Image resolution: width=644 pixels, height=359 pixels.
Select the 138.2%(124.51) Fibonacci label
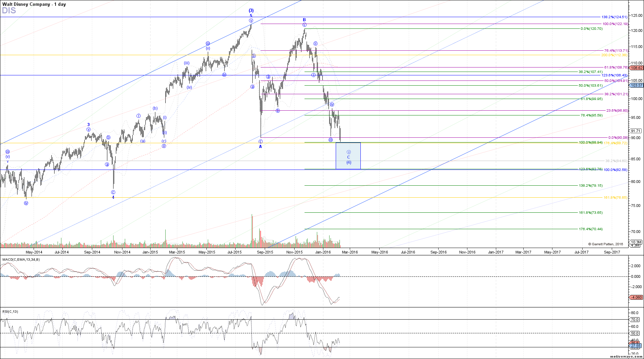[x=614, y=17]
